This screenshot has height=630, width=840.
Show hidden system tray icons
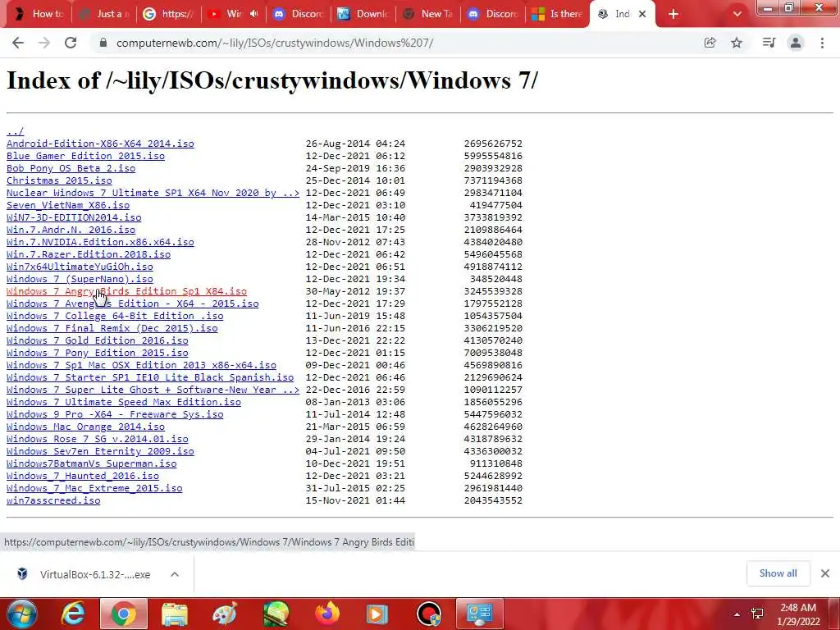(737, 614)
